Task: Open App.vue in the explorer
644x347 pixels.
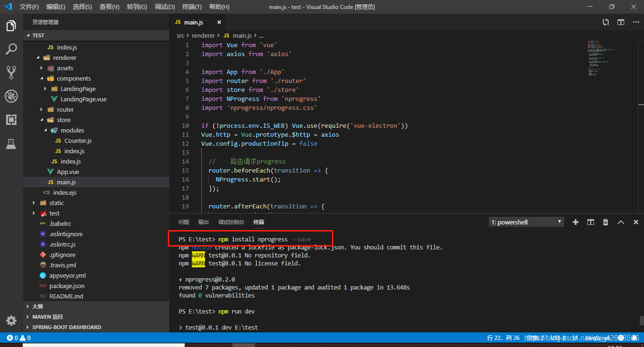Action: (96, 172)
